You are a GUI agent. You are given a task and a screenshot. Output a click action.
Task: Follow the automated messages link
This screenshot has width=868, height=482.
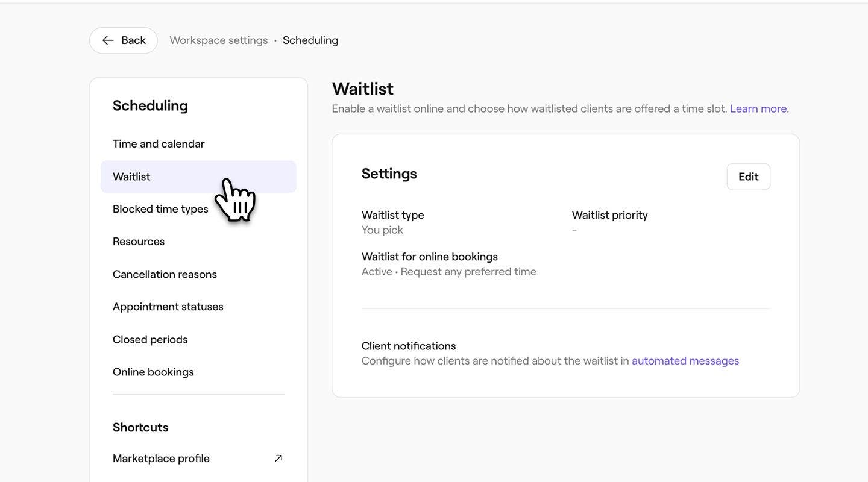point(685,361)
